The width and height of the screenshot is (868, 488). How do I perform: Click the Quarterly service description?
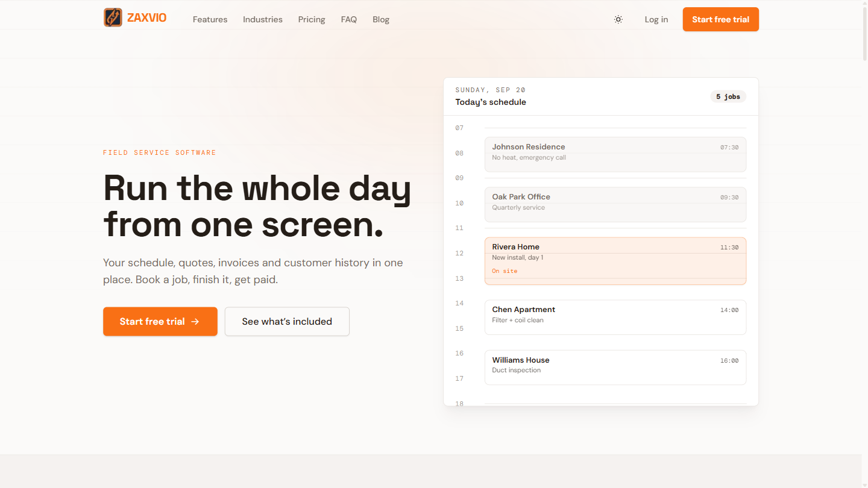point(518,208)
